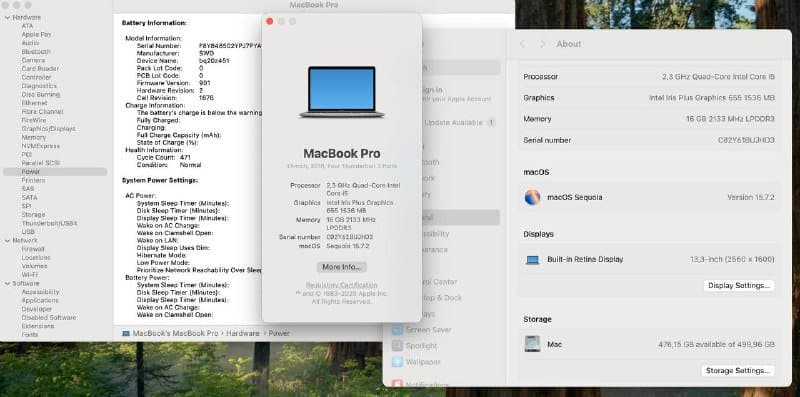Select Firewall under Network
800x397 pixels.
point(33,249)
